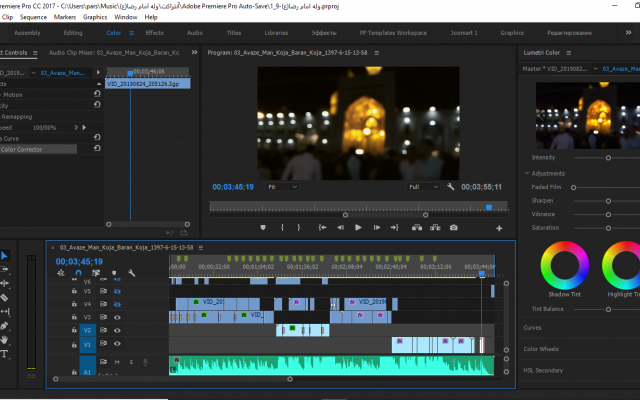The image size is (640, 400).
Task: Open the Full playback resolution dropdown
Action: [x=423, y=187]
